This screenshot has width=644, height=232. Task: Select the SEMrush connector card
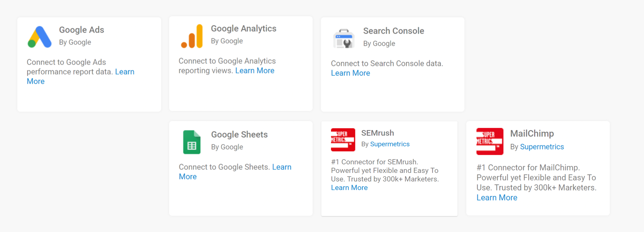[389, 205]
